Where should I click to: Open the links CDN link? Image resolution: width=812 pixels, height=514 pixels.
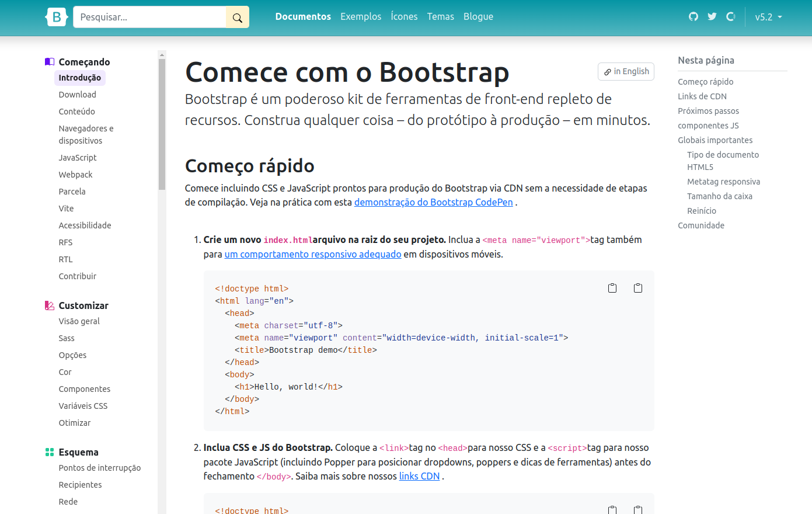point(419,476)
